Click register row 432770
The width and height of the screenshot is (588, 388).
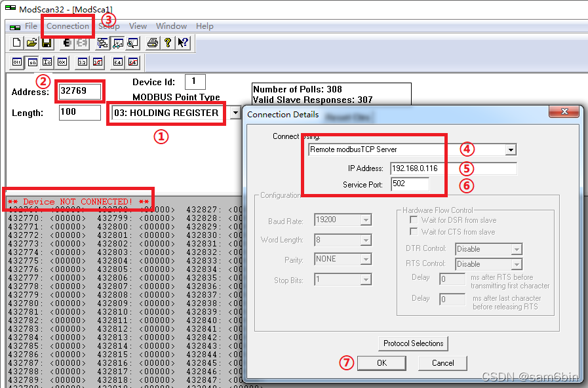pyautogui.click(x=47, y=218)
